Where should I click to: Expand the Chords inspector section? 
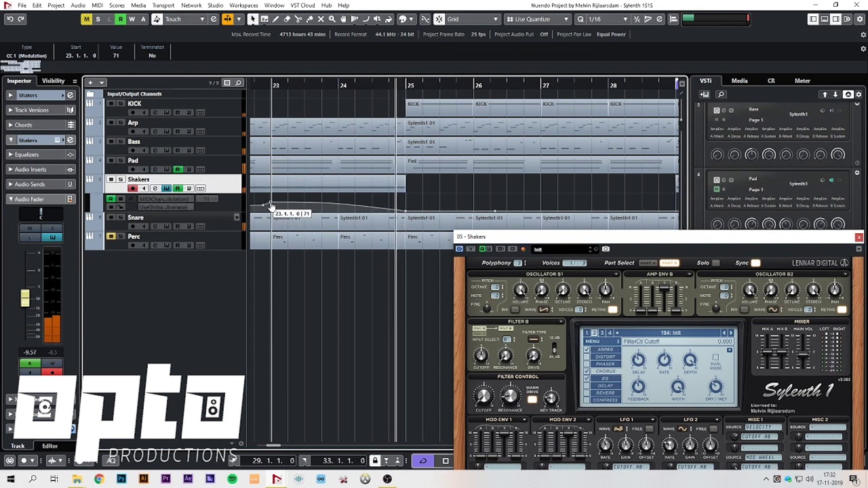(x=39, y=125)
